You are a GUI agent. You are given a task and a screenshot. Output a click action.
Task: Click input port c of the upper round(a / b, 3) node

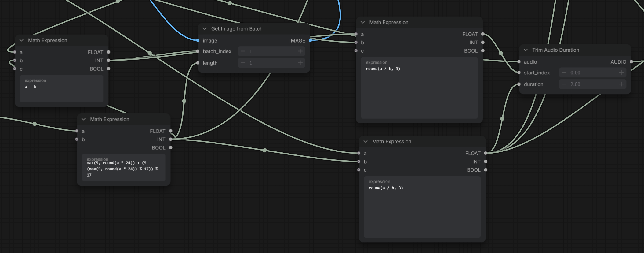click(356, 50)
